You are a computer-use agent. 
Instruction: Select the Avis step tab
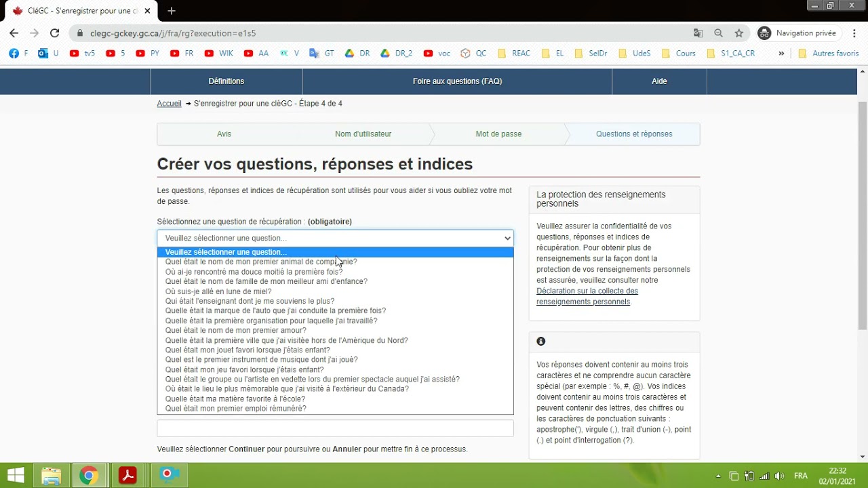click(224, 134)
